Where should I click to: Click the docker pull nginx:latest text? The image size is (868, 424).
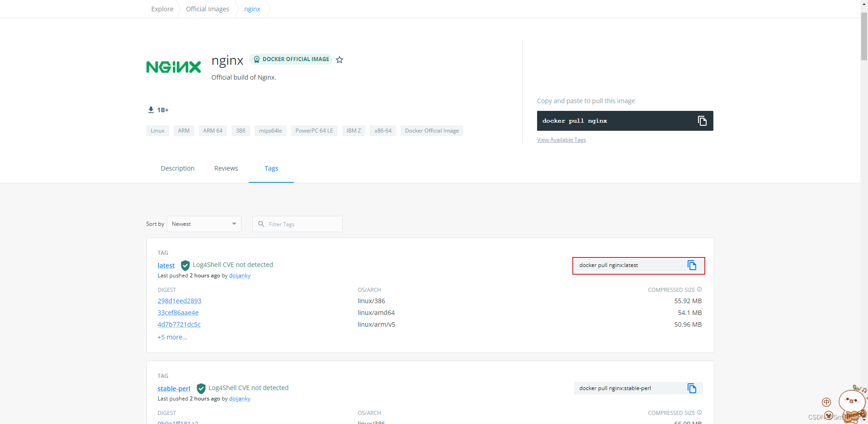tap(609, 265)
